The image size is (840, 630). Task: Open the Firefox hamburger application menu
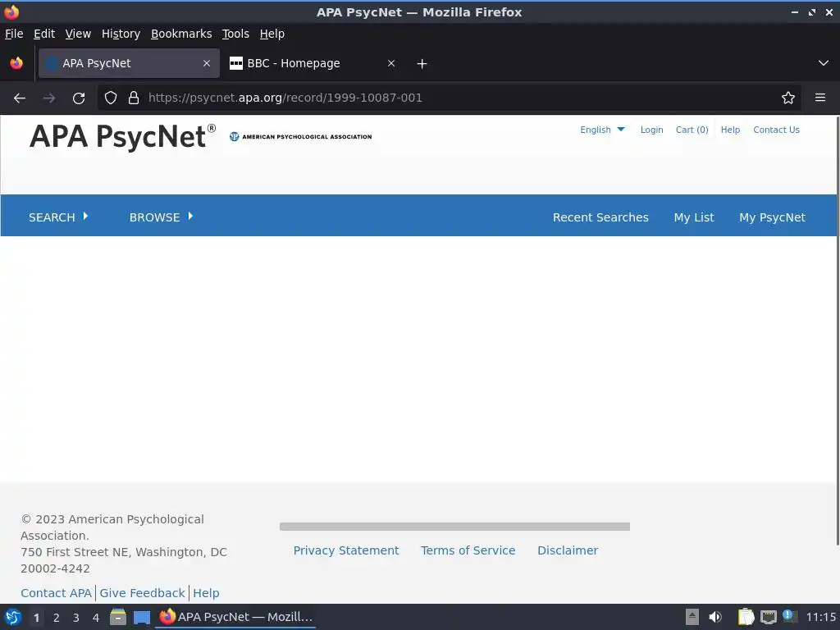point(820,98)
